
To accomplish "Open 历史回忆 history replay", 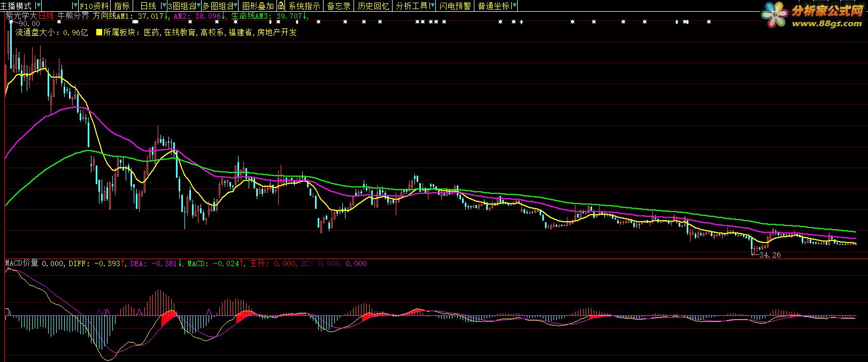I will point(373,6).
